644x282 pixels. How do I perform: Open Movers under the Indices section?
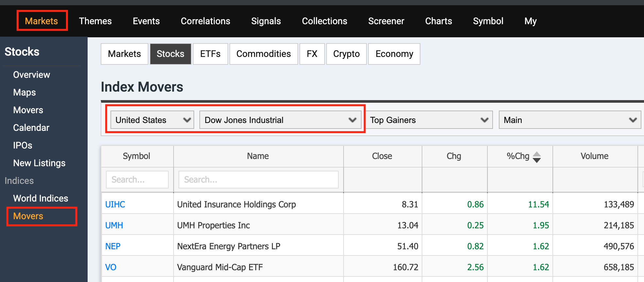pos(28,216)
